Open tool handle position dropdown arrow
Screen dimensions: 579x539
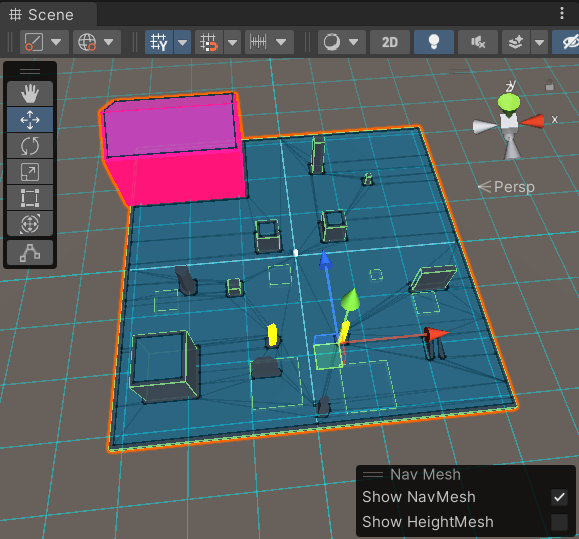(56, 42)
